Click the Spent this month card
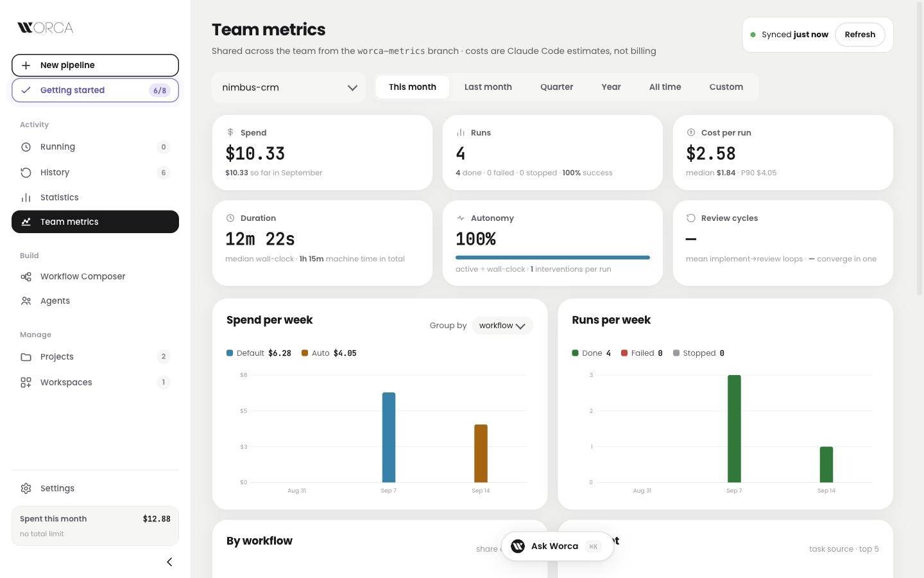This screenshot has height=578, width=924. pos(95,526)
